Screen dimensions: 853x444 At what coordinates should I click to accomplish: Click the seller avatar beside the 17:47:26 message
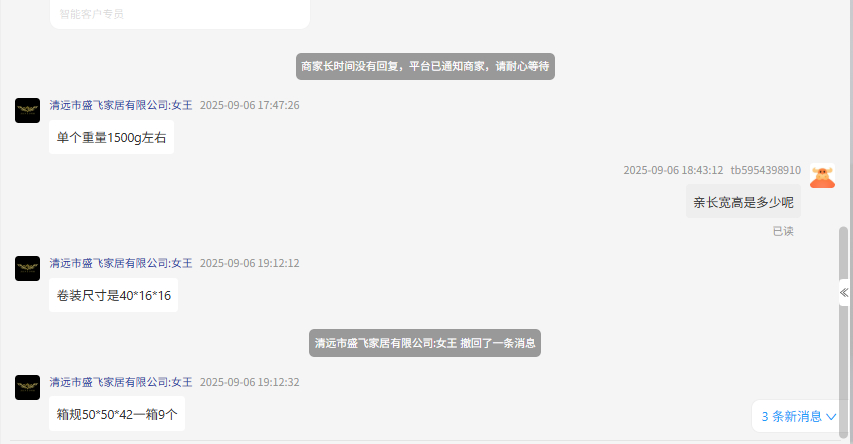point(27,110)
